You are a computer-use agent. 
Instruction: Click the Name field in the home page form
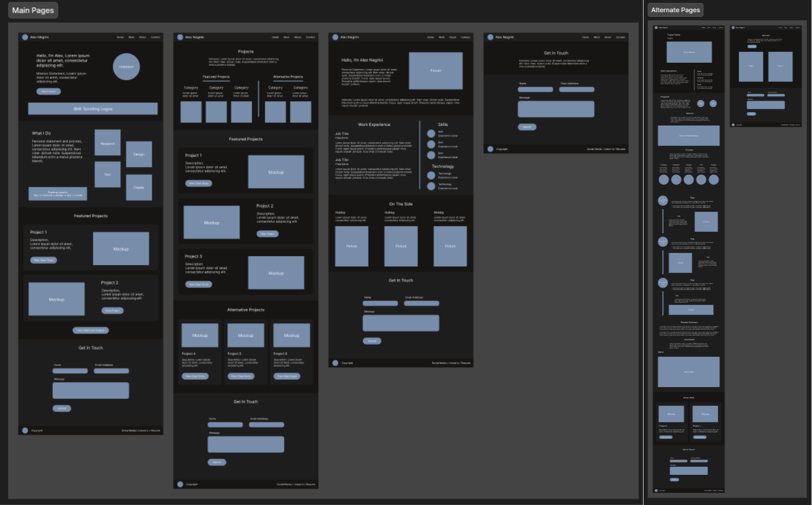[70, 371]
